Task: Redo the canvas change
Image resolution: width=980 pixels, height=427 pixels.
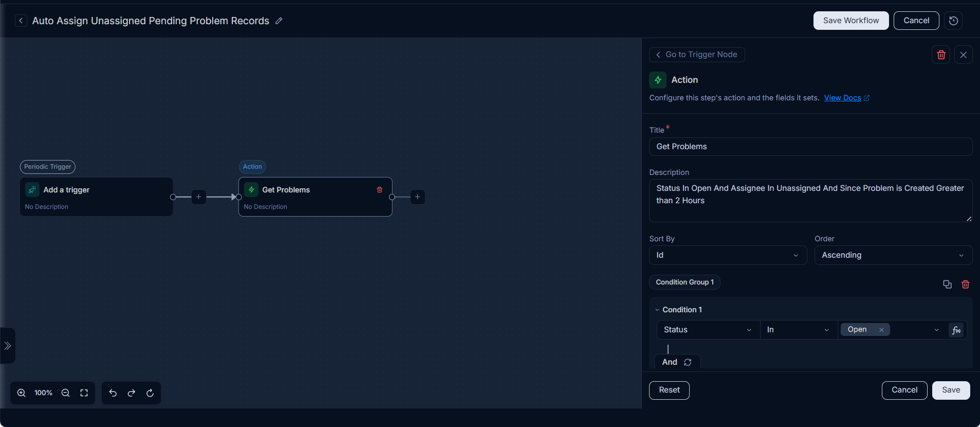Action: click(x=132, y=393)
